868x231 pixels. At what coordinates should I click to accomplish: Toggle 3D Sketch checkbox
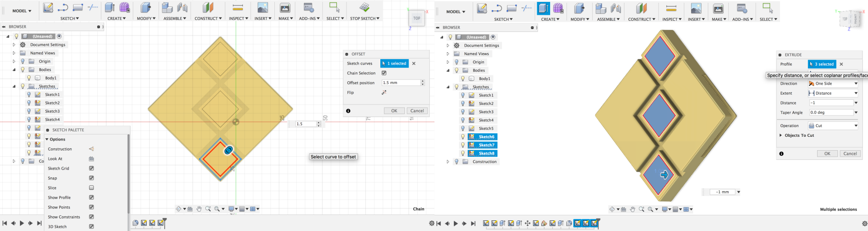91,226
